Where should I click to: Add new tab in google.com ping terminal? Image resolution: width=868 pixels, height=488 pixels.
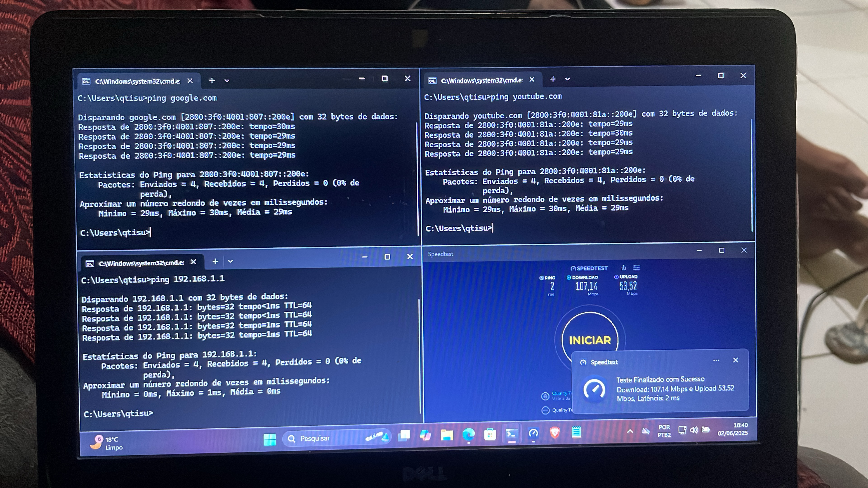click(x=212, y=80)
